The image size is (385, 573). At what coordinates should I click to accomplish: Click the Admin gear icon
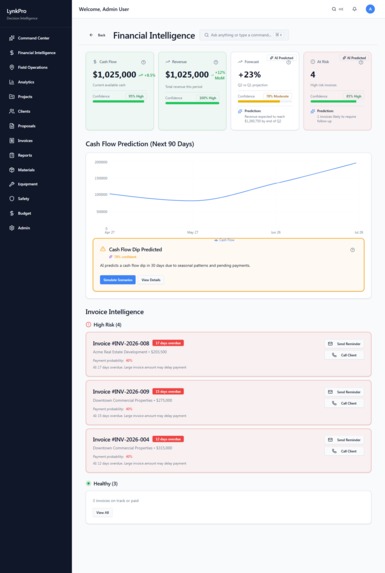pos(12,228)
